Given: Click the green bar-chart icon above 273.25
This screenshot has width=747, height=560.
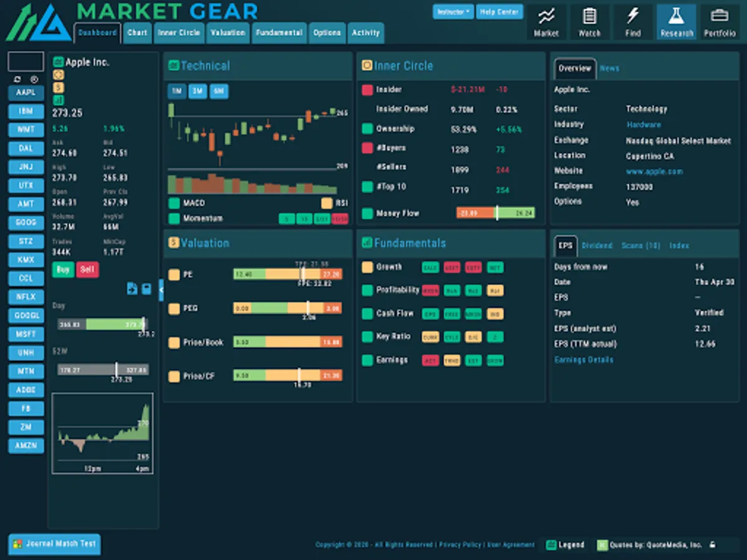Looking at the screenshot, I should tap(59, 100).
